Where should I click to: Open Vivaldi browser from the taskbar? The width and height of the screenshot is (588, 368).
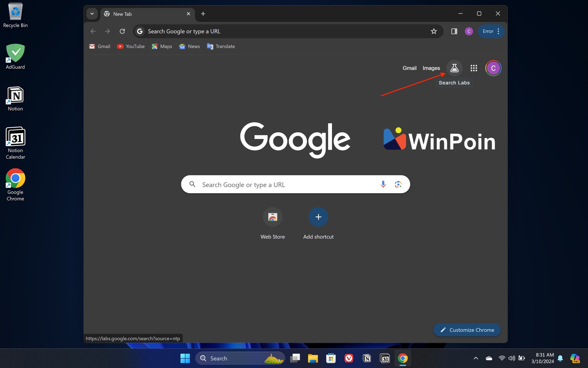pos(349,358)
